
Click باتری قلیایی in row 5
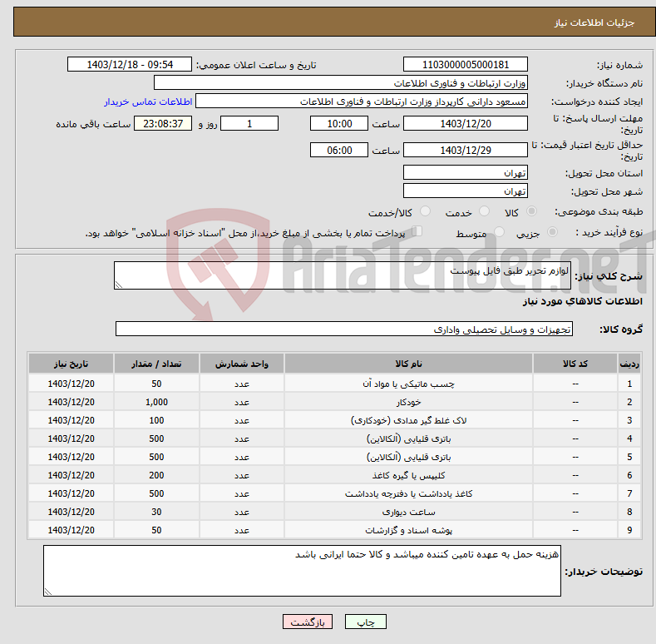click(408, 457)
